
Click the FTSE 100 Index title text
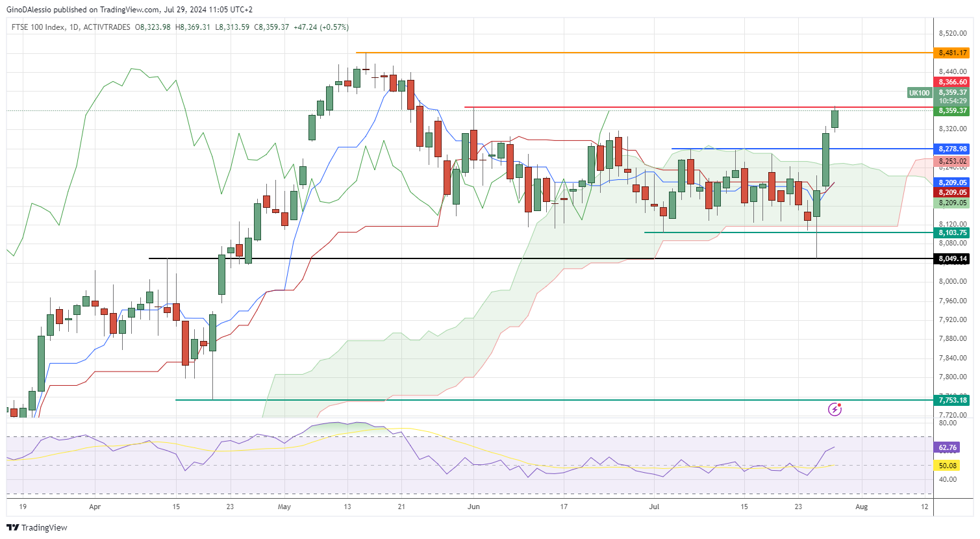tap(38, 27)
